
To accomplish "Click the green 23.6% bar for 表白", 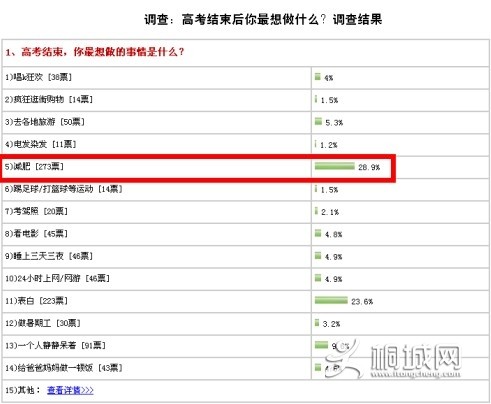I will point(331,300).
